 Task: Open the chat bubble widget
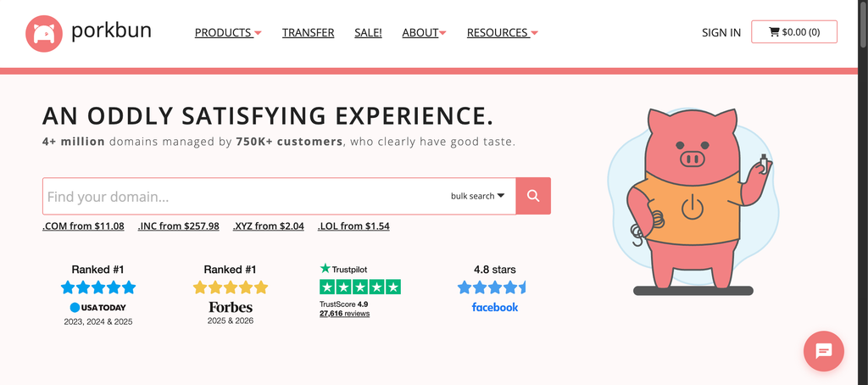coord(824,351)
